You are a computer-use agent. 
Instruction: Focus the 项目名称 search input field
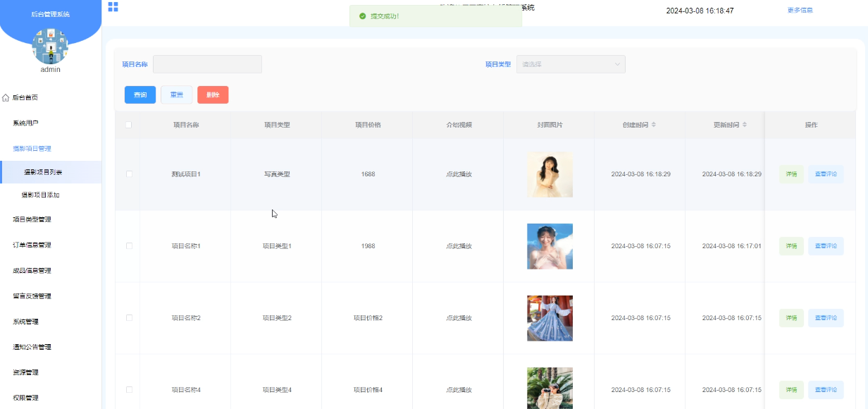click(207, 64)
